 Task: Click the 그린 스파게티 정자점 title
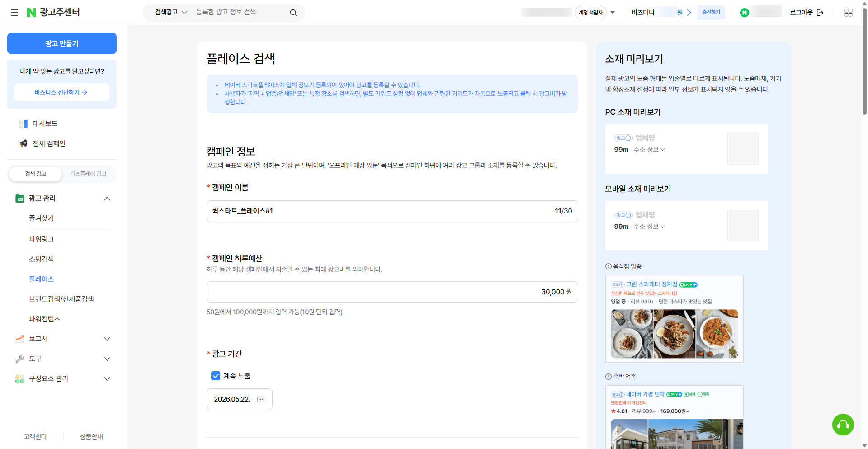[651, 284]
